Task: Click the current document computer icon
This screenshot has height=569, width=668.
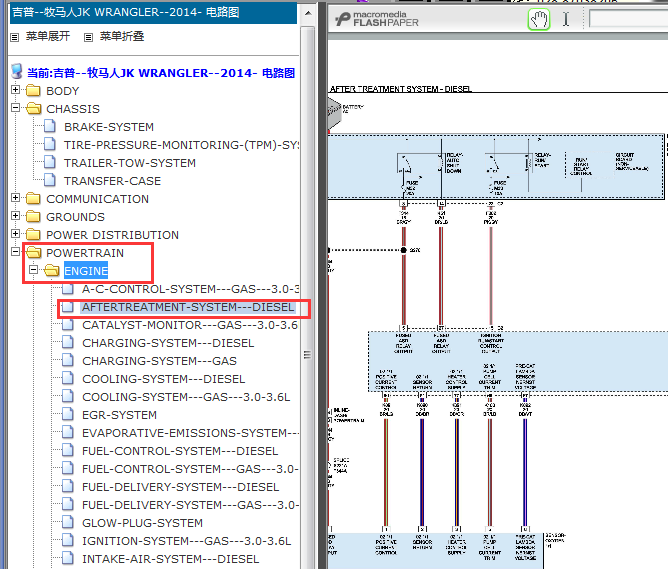Action: [17, 72]
